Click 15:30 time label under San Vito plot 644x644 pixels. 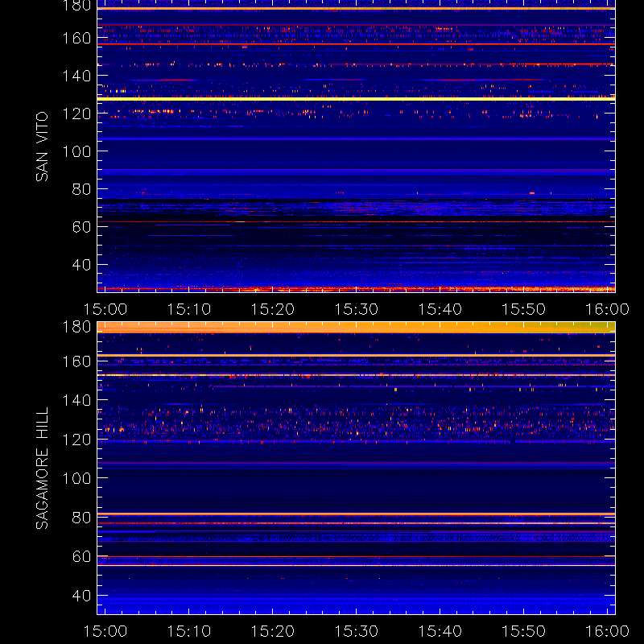tap(356, 309)
